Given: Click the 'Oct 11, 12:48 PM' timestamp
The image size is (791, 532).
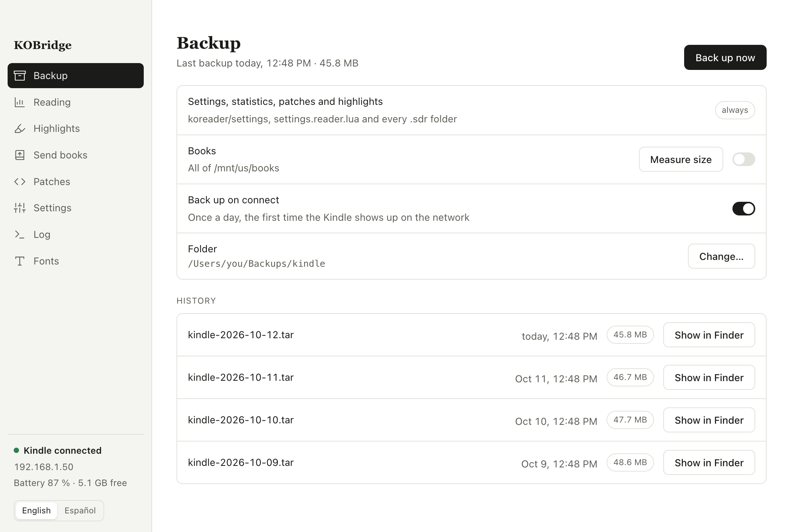Looking at the screenshot, I should click(556, 379).
